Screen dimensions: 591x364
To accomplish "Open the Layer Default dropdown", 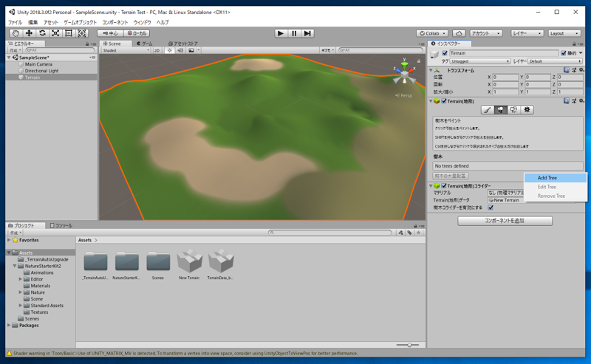I will tap(555, 61).
